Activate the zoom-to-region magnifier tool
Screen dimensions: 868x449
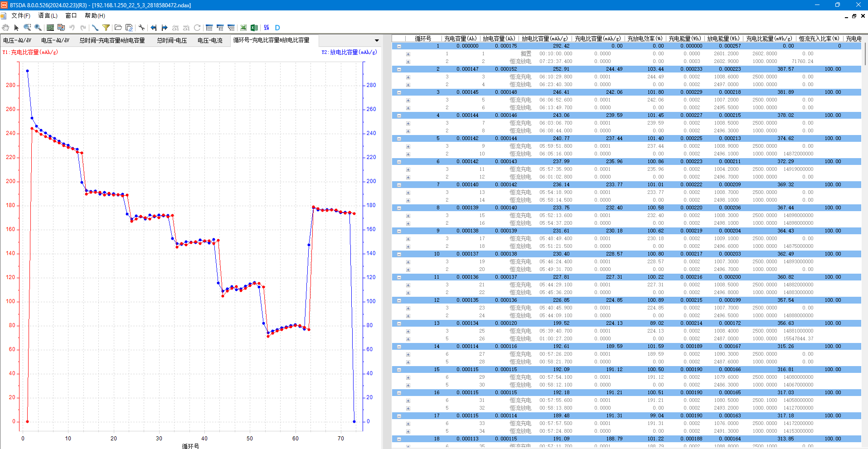[x=27, y=28]
